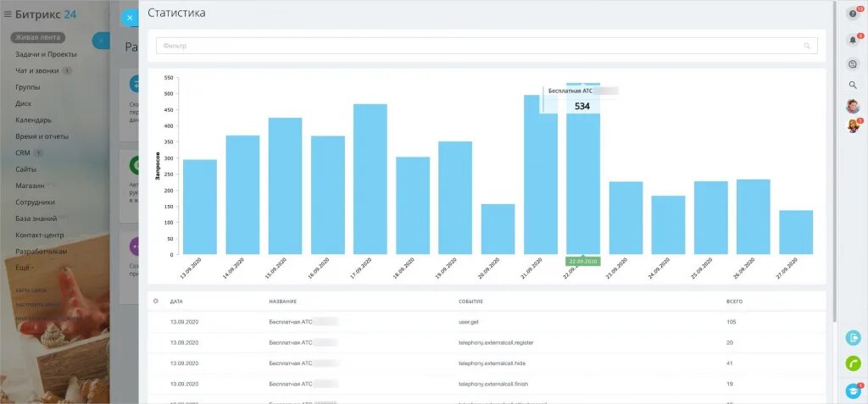The height and width of the screenshot is (404, 868).
Task: Close the Статистика slider panel
Action: (x=130, y=18)
